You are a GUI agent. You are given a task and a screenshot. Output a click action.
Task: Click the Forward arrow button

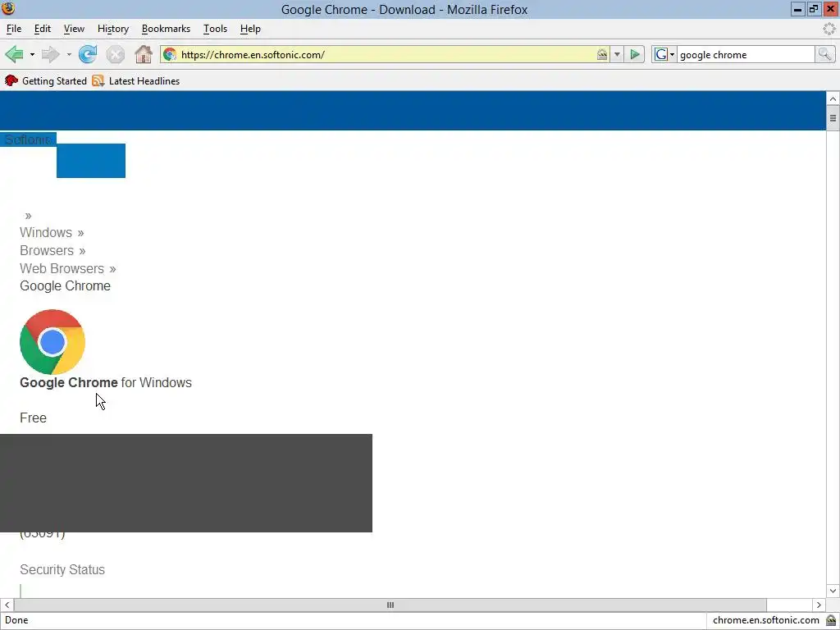pos(50,54)
